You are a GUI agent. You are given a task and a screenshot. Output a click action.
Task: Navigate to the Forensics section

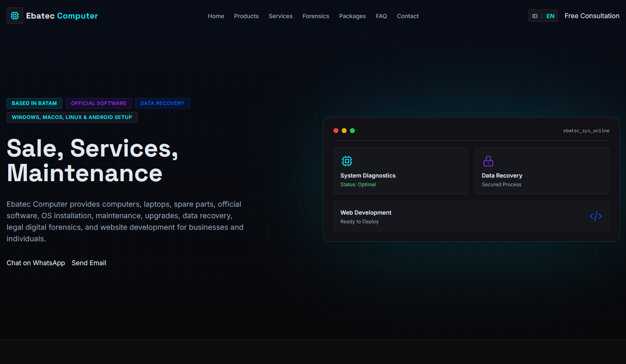(x=316, y=16)
